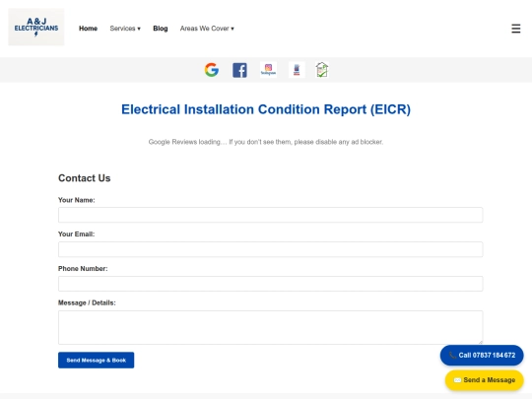The image size is (532, 399).
Task: Open the hamburger menu icon
Action: pyautogui.click(x=515, y=29)
